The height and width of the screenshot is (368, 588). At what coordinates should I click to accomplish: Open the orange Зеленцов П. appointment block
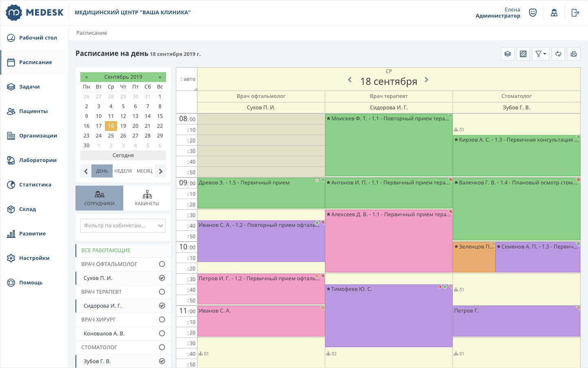click(x=474, y=257)
